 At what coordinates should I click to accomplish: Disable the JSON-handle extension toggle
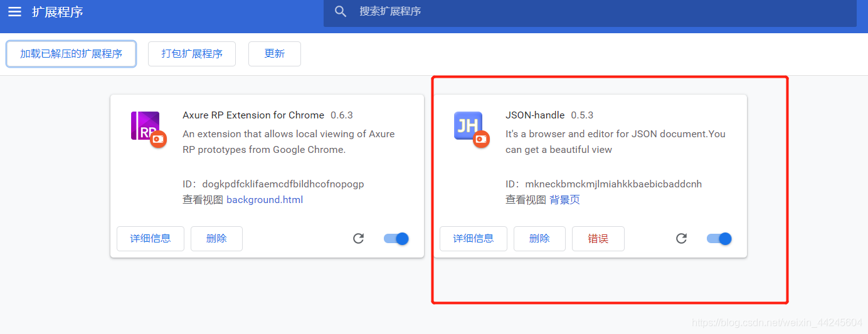coord(719,239)
